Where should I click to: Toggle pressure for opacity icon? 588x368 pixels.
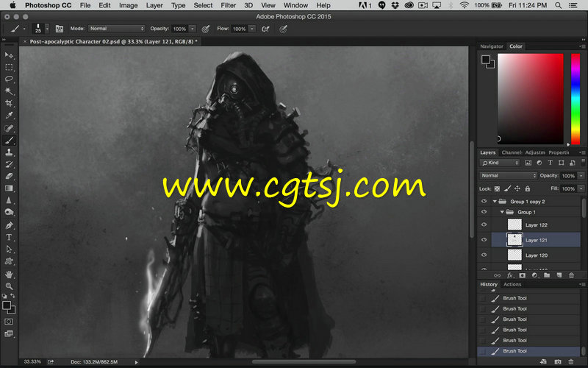pyautogui.click(x=206, y=29)
